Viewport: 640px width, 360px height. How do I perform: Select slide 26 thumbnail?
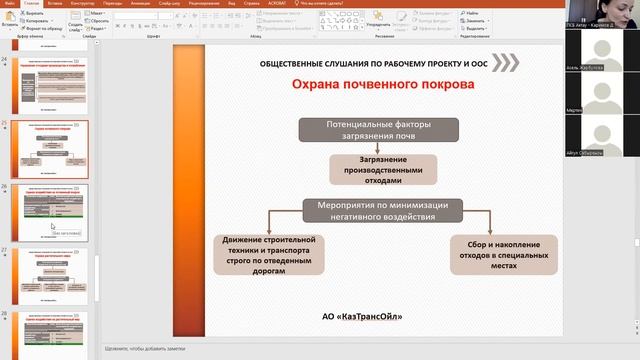click(x=49, y=213)
